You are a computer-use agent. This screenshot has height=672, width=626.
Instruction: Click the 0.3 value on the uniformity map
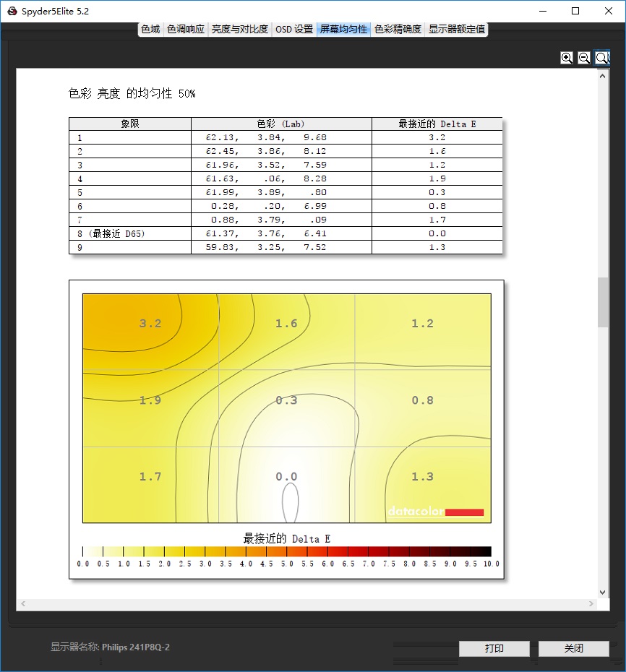[x=286, y=400]
